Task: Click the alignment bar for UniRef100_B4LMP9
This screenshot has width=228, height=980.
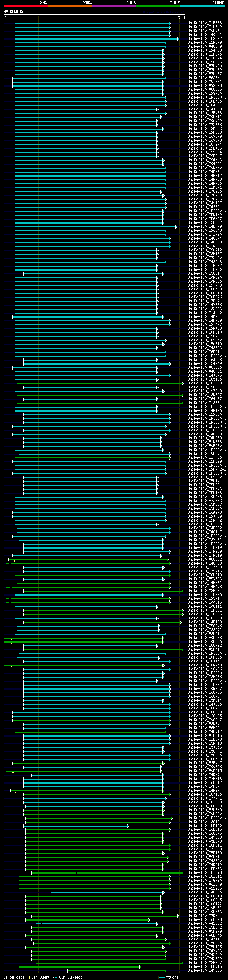Action: 96,227
